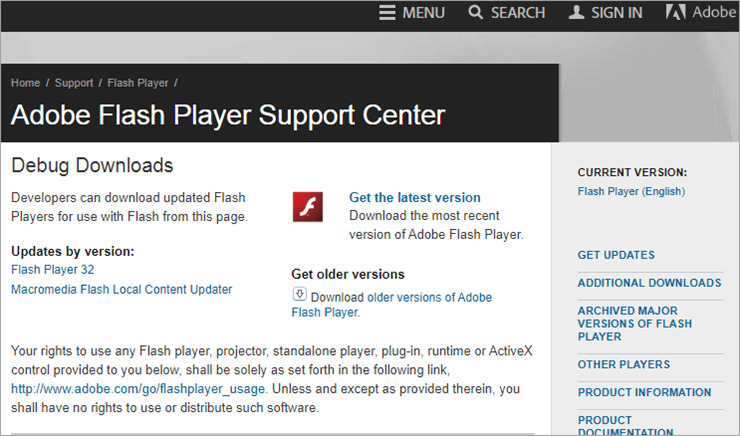Open GET UPDATES in the sidebar
Viewport: 740px width, 436px height.
(616, 256)
